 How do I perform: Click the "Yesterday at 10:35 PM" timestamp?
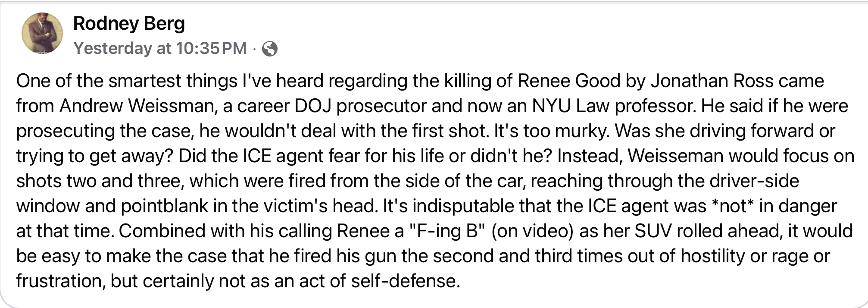coord(160,48)
